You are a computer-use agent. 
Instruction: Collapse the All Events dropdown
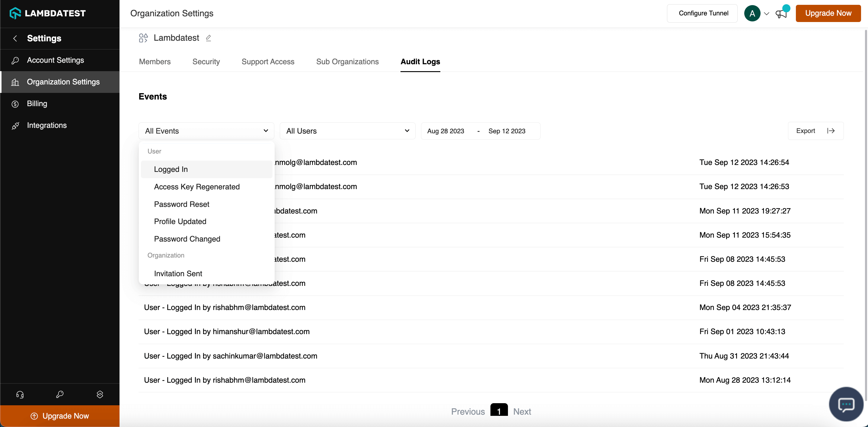tap(206, 131)
